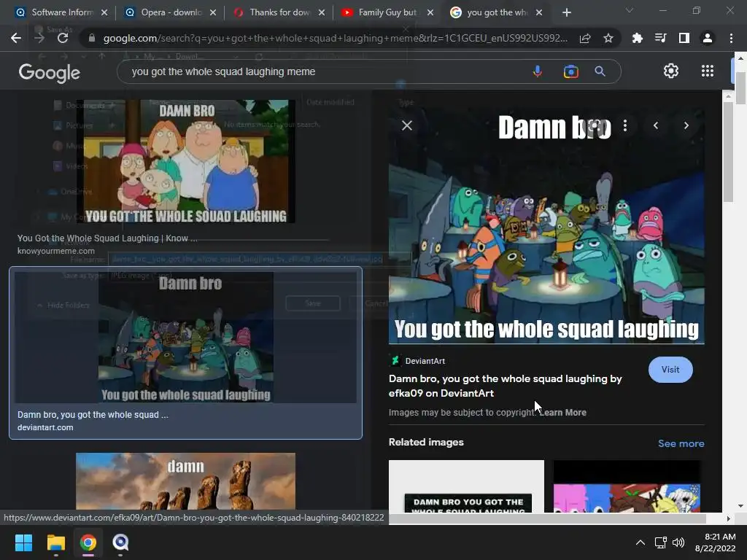Open Chrome three-dot menu
Screen dimensions: 747x560
[731, 38]
